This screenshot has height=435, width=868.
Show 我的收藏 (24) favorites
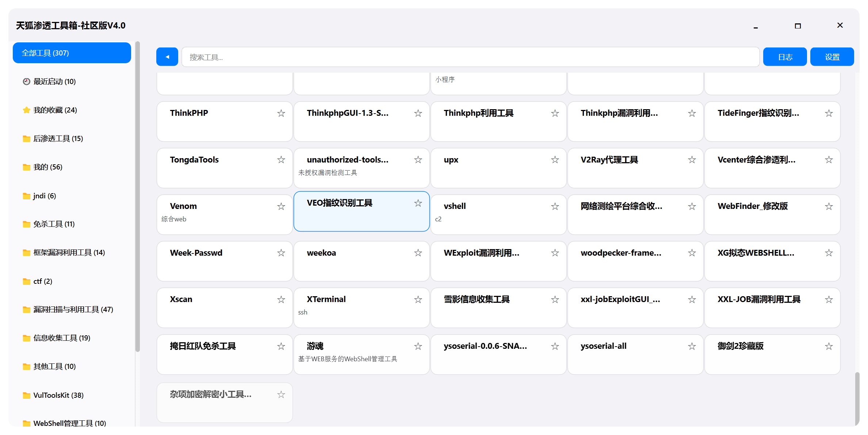(x=72, y=110)
